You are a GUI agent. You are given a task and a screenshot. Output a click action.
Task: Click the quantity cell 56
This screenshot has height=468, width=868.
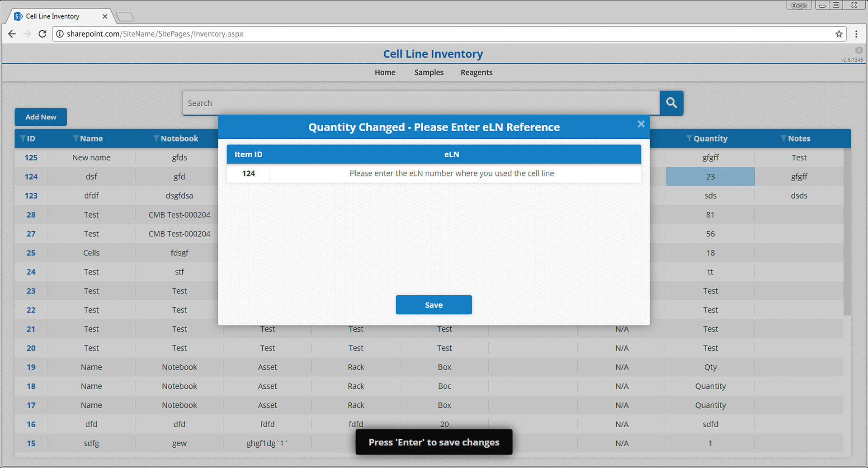tap(710, 234)
